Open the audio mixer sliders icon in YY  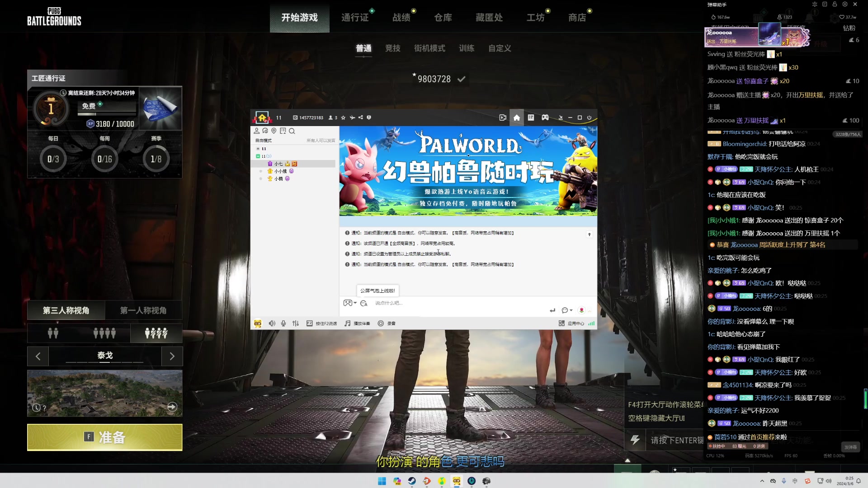click(x=296, y=324)
